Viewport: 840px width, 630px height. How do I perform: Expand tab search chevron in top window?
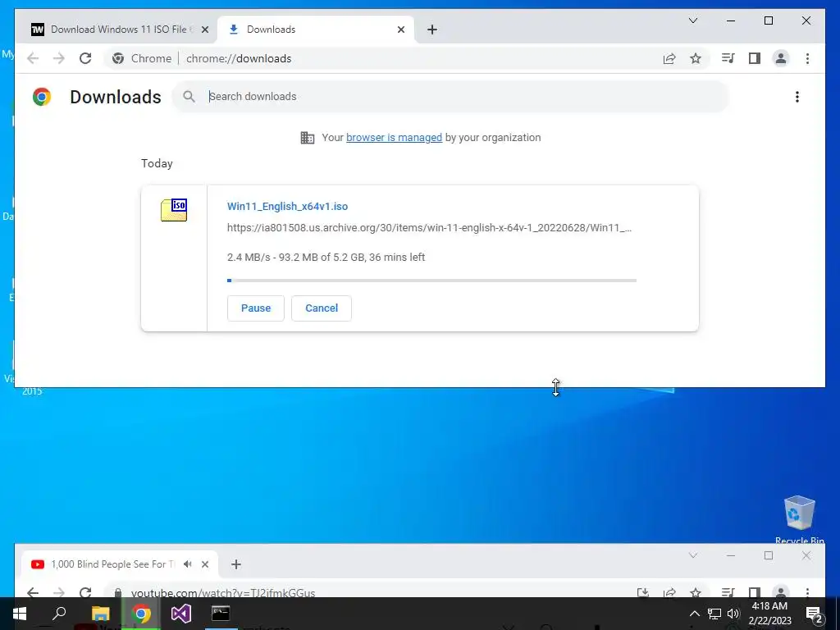(x=692, y=21)
